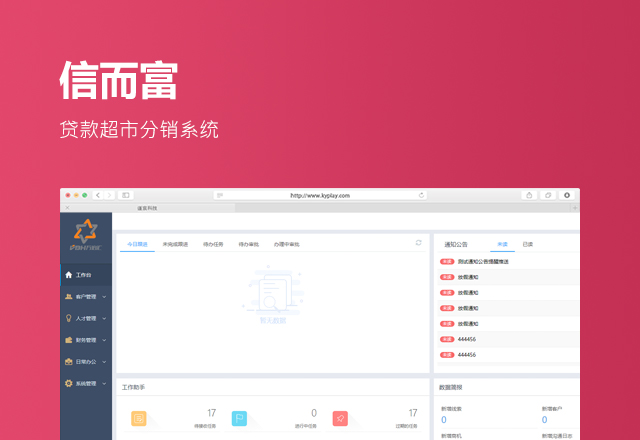The image size is (640, 440).
Task: Click the yellow 待跟进任务 icon
Action: coord(139,418)
